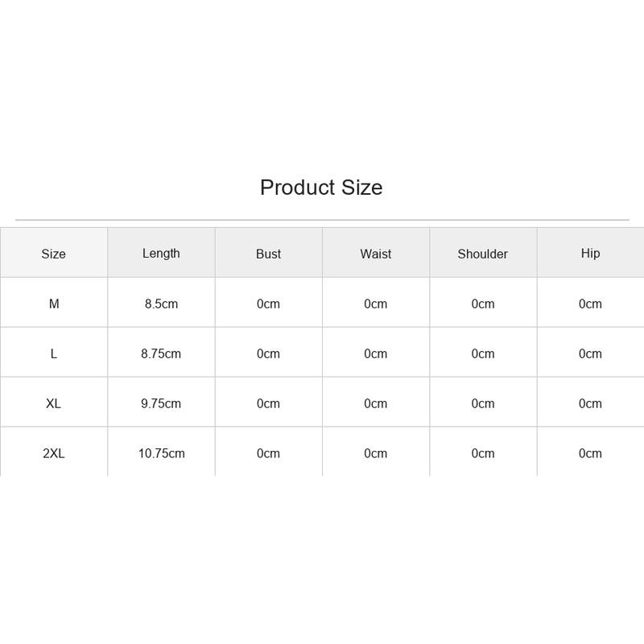
Task: Select the Shoulder value for size XL
Action: point(482,403)
